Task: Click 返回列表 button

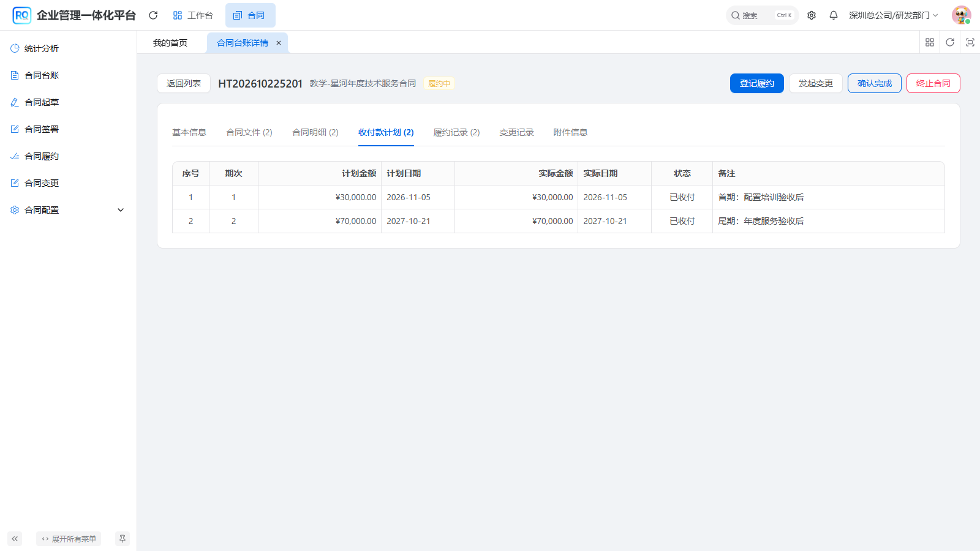Action: pos(184,83)
